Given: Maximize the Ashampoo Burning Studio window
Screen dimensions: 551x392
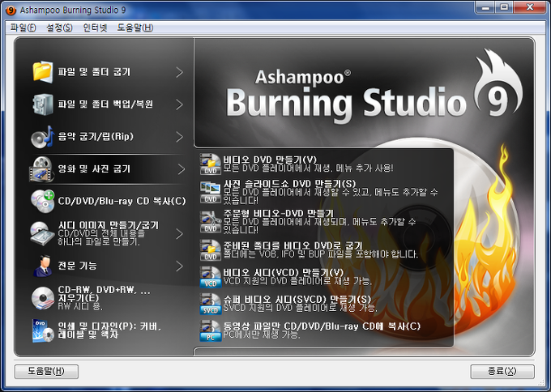Looking at the screenshot, I should (504, 7).
